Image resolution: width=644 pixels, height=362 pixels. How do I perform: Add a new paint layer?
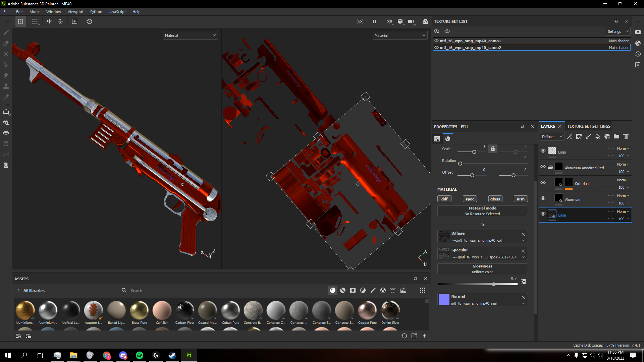coord(588,136)
